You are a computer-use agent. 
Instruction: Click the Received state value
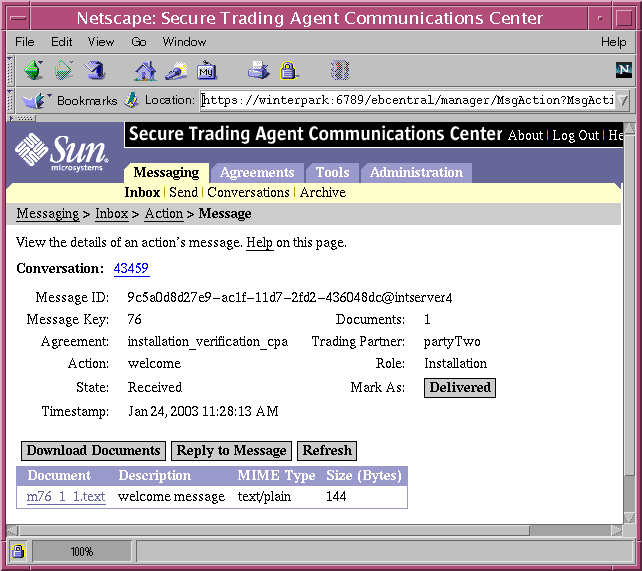155,387
